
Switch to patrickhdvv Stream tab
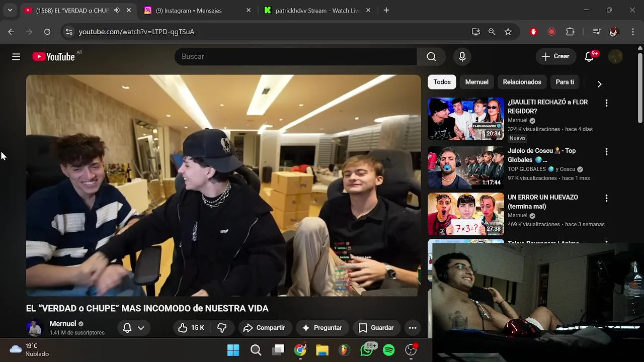coord(317,10)
